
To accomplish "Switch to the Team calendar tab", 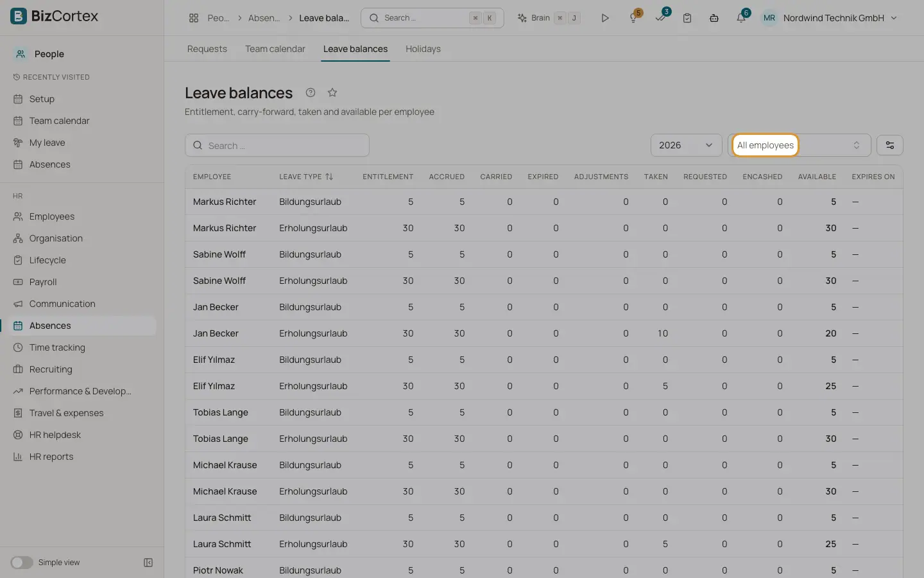I will [x=275, y=49].
